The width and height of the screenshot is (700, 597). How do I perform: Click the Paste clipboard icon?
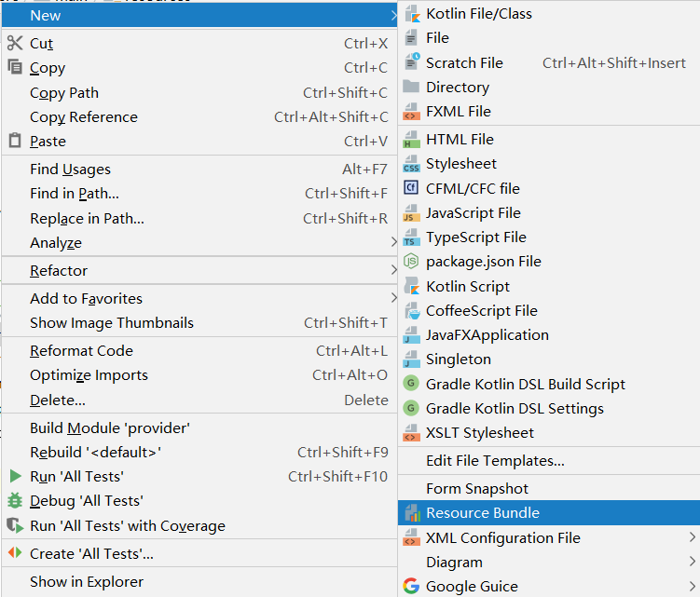pos(15,140)
